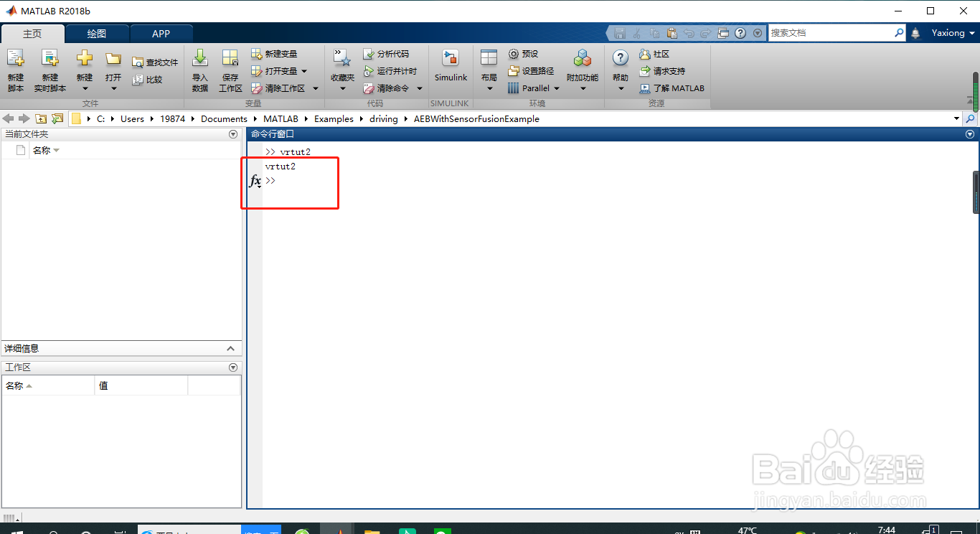This screenshot has height=534, width=980.
Task: Click Find Files (查找文件)
Action: pos(155,62)
